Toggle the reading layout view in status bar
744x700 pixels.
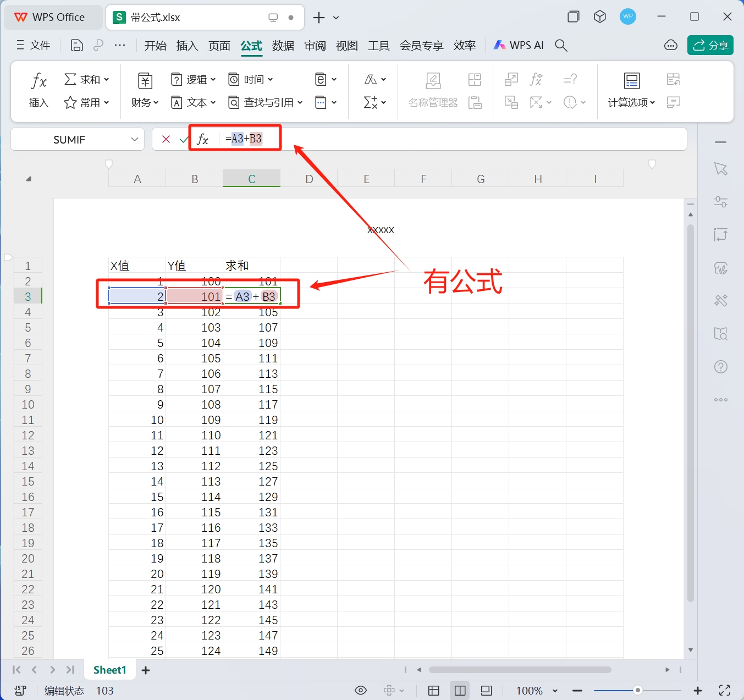point(486,690)
